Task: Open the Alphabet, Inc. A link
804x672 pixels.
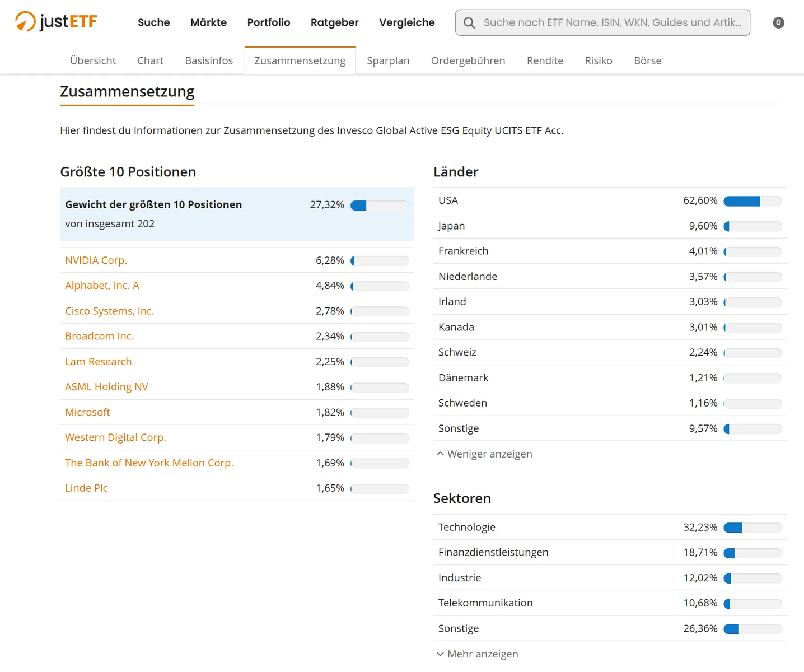Action: tap(102, 286)
